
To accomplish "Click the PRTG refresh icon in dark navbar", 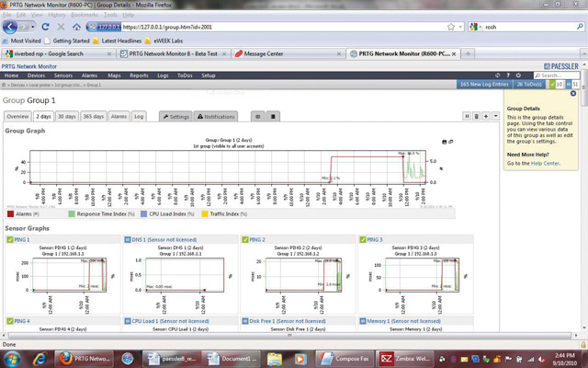I will 497,75.
